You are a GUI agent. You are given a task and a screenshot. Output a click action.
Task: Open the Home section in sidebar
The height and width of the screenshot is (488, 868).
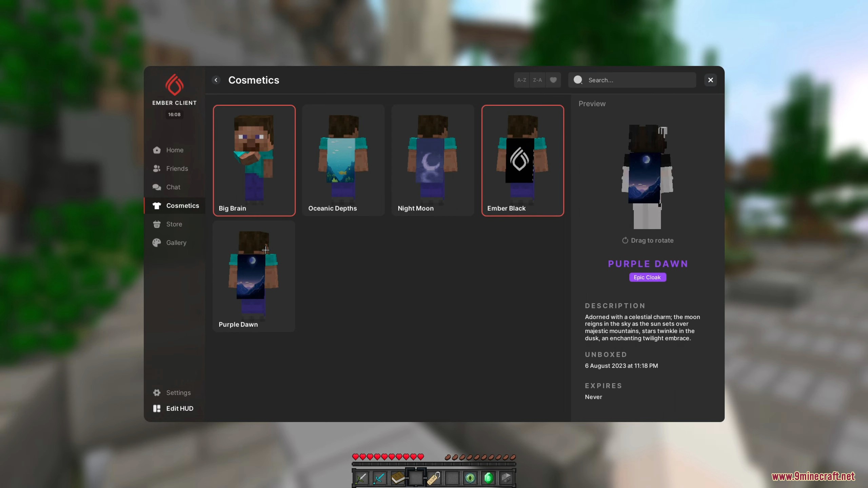(x=175, y=150)
